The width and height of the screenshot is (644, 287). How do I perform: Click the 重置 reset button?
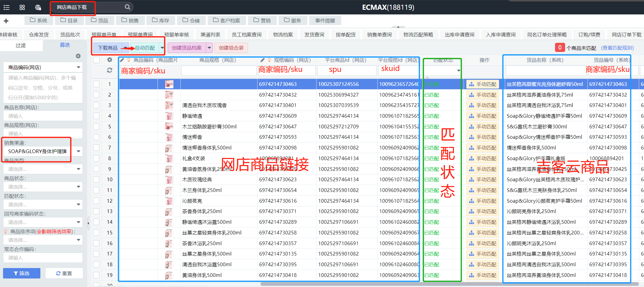pos(64,273)
